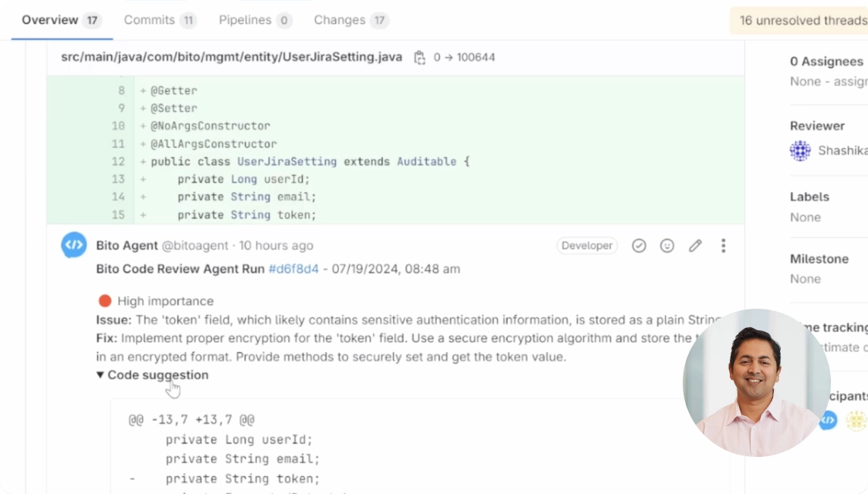
Task: Open more actions menu on comment
Action: click(x=723, y=245)
